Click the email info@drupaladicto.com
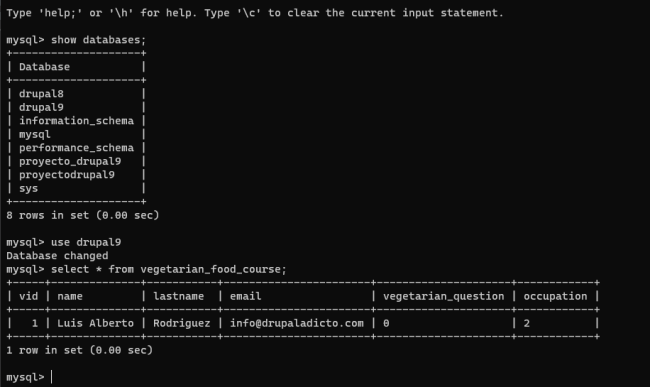This screenshot has width=650, height=387. 297,323
